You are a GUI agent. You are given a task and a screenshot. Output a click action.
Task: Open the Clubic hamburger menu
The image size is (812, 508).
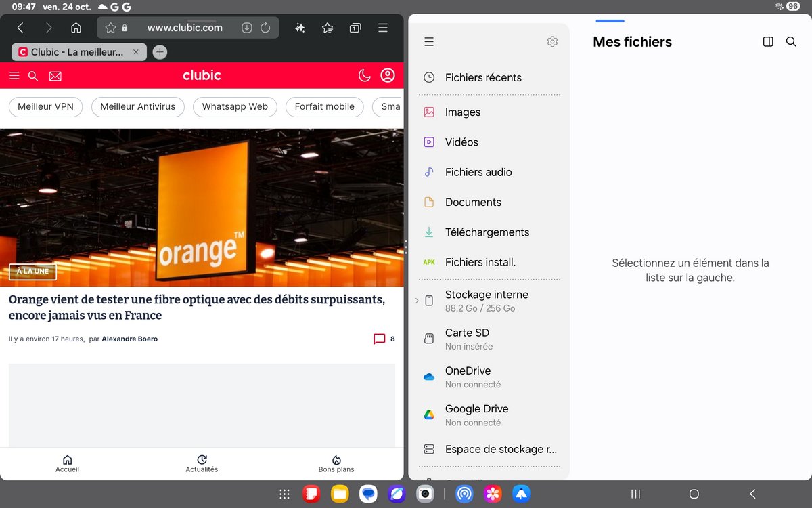click(x=14, y=76)
